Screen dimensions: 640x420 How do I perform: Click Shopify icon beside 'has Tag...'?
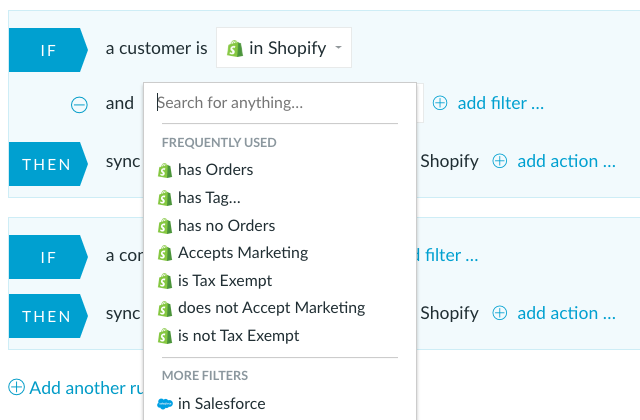(x=165, y=198)
